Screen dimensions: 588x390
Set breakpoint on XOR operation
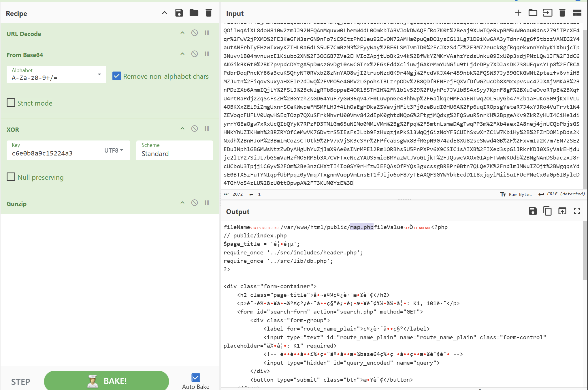tap(207, 129)
